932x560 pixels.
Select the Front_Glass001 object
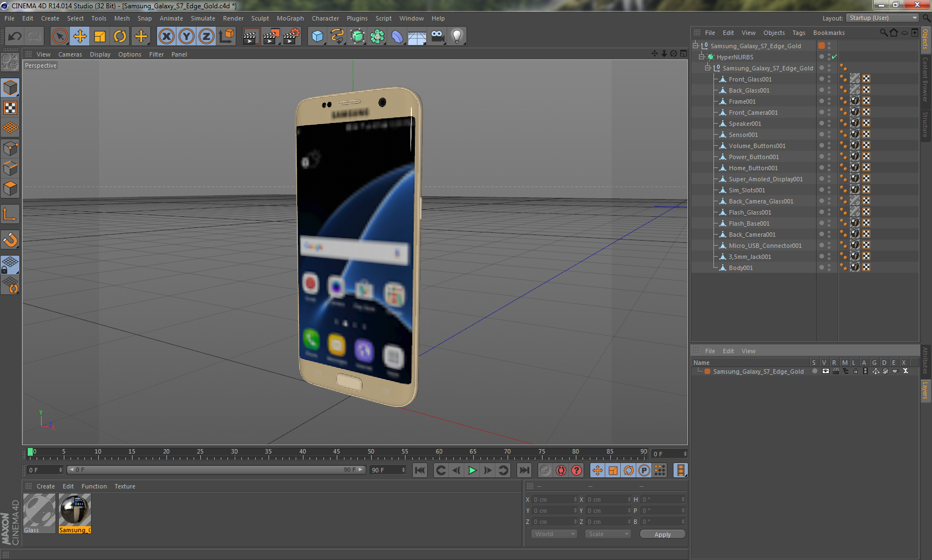[x=750, y=79]
